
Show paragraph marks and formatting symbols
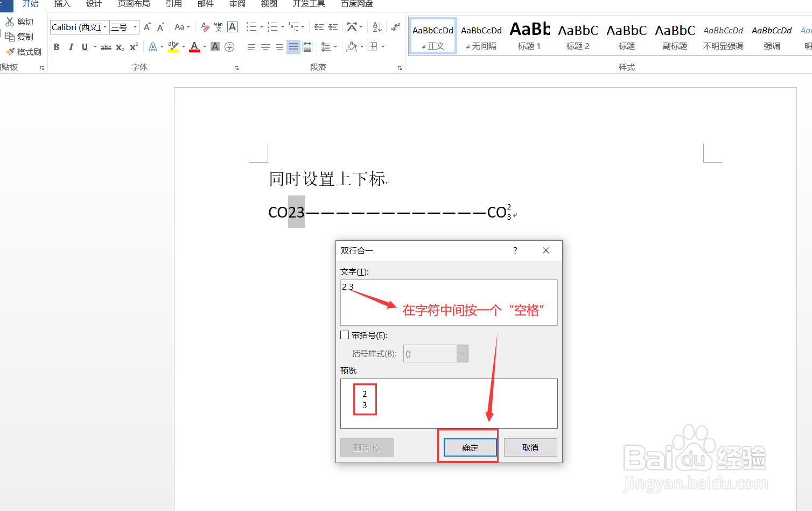(x=395, y=27)
